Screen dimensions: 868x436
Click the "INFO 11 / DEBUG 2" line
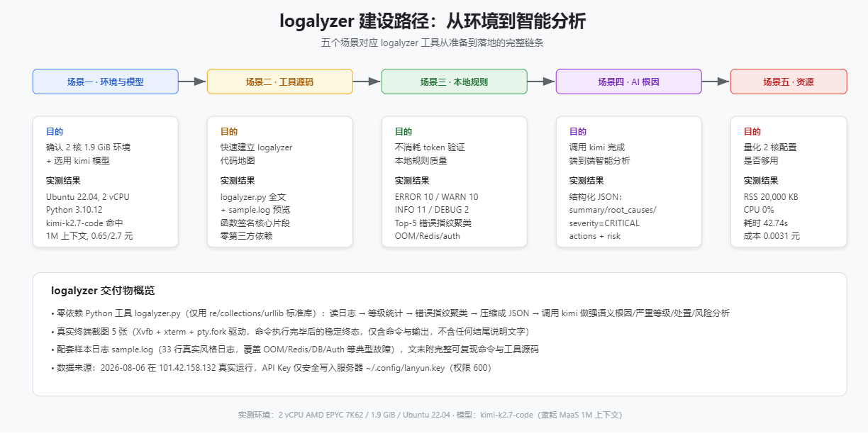[x=432, y=210]
